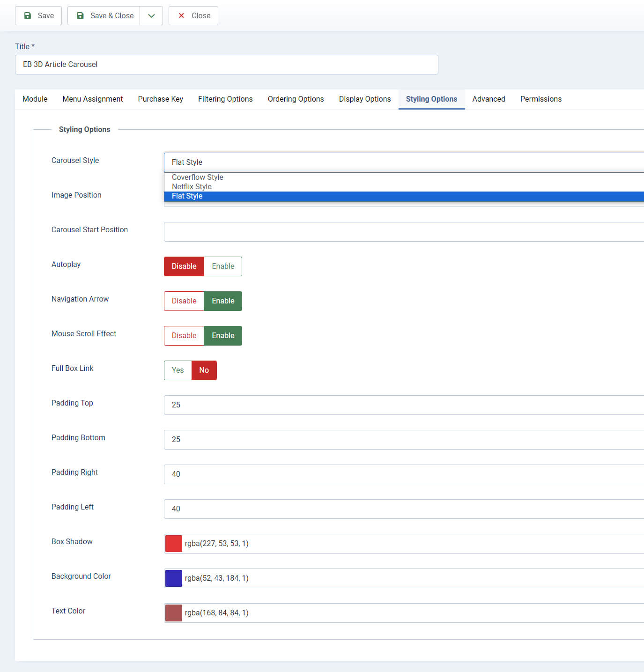Open the Save & Close dropdown arrow
Image resolution: width=644 pixels, height=672 pixels.
point(151,15)
